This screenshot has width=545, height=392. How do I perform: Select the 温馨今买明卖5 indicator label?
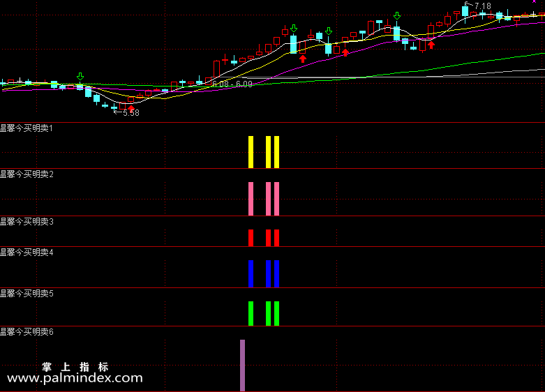(x=27, y=294)
